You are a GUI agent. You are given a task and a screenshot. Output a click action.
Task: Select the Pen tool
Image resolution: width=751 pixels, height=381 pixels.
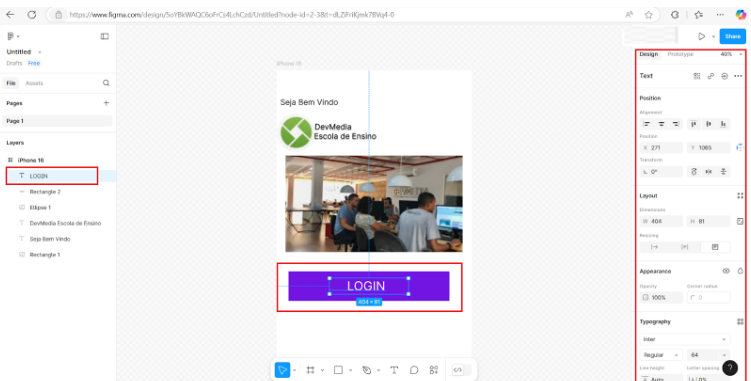point(366,369)
